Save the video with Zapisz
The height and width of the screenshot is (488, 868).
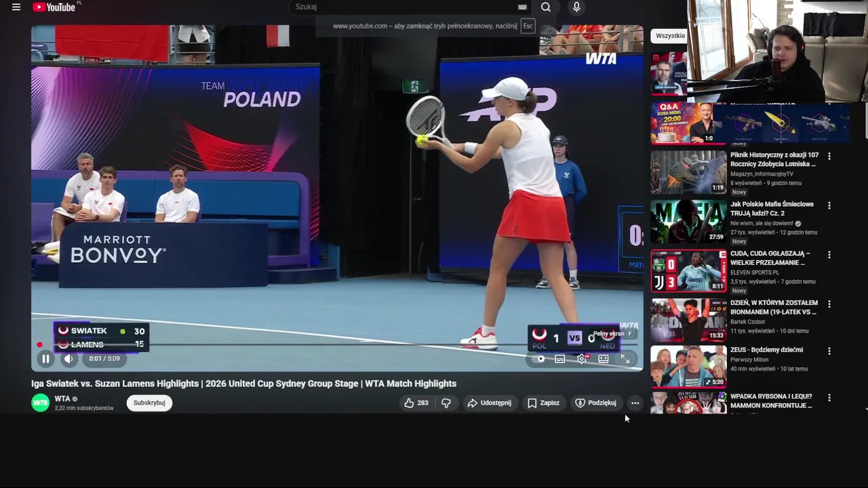click(x=544, y=403)
